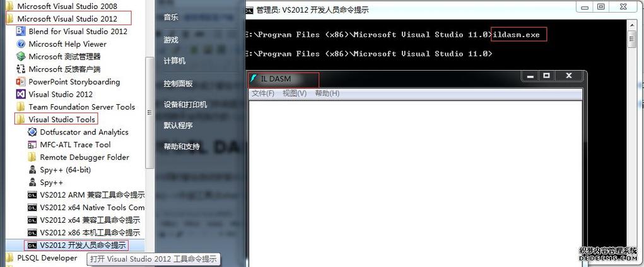
Task: Open 文件(F) menu in IL DASM
Action: tap(263, 93)
